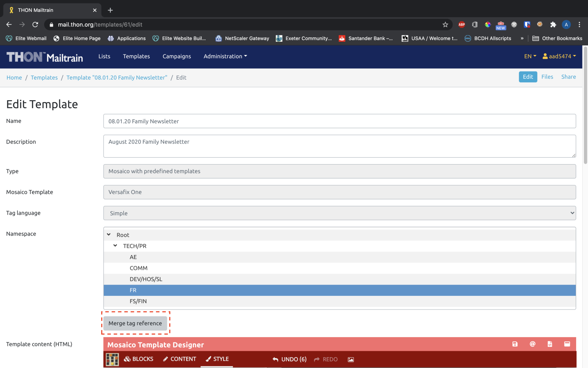This screenshot has width=588, height=368.
Task: Click the maximize-editor window icon in Mosaico header
Action: [567, 344]
